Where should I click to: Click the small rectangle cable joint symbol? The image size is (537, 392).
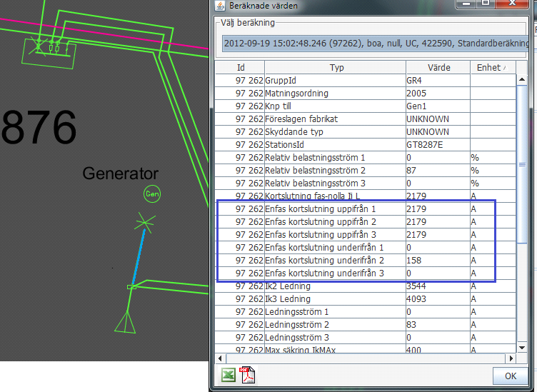131,287
